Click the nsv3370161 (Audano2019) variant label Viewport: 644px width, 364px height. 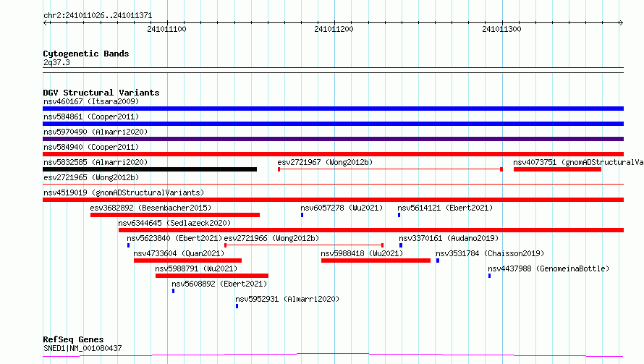point(449,238)
